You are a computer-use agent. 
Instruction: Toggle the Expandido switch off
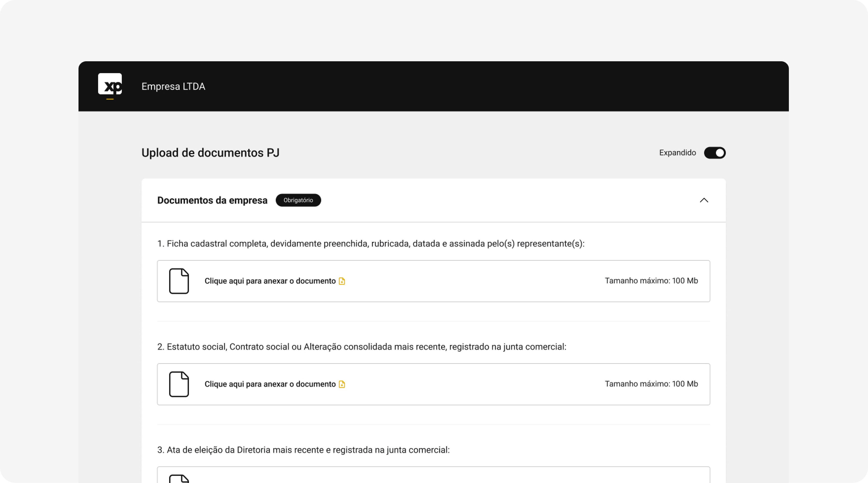tap(715, 153)
